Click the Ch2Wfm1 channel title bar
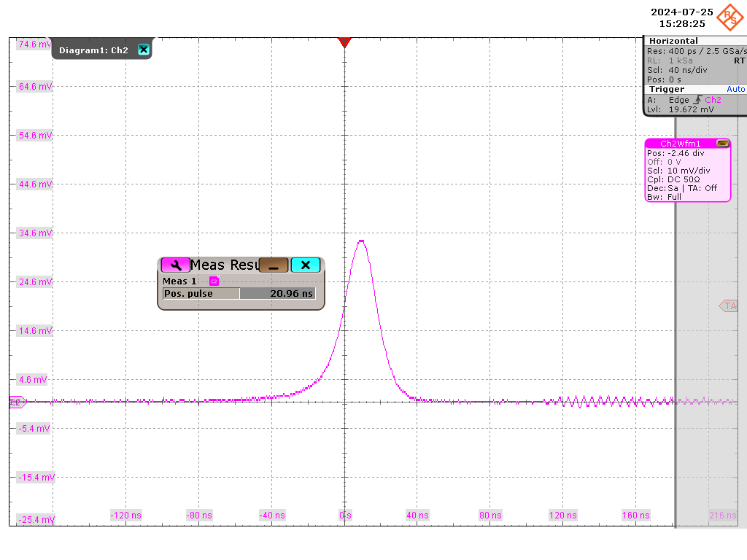This screenshot has height=560, width=747. pyautogui.click(x=678, y=144)
